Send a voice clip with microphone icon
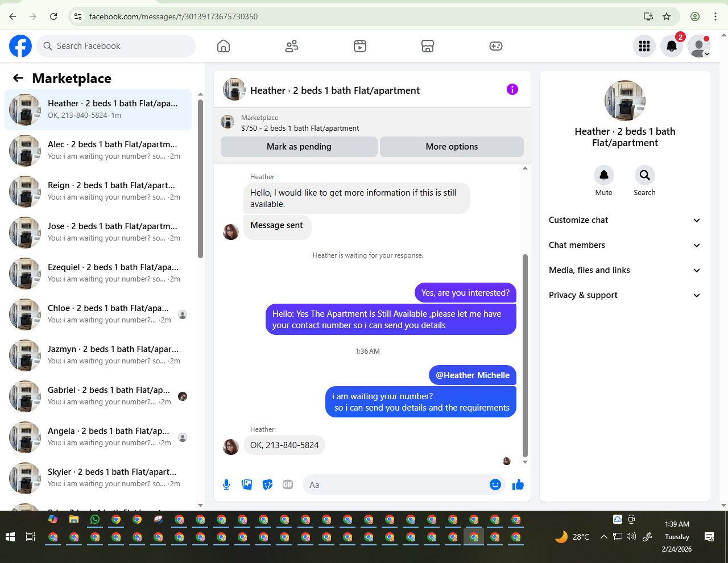The width and height of the screenshot is (728, 563). [226, 485]
